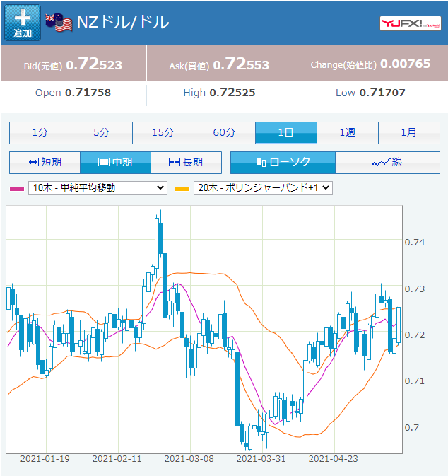Switch to 中期 range
This screenshot has width=448, height=476.
click(115, 163)
